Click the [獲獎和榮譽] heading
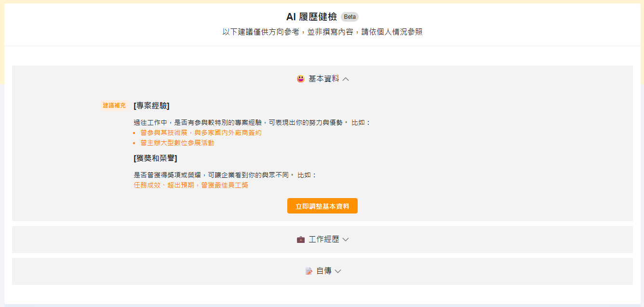This screenshot has width=644, height=307. point(155,158)
